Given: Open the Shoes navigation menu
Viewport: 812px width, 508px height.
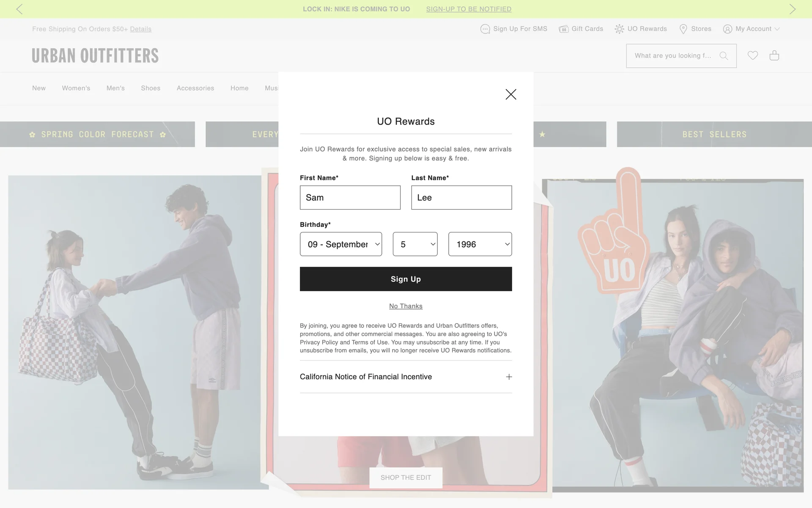Looking at the screenshot, I should (x=151, y=88).
